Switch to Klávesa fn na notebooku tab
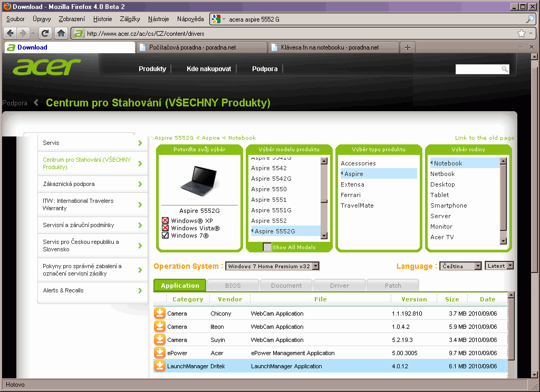The image size is (540, 392). [x=333, y=47]
